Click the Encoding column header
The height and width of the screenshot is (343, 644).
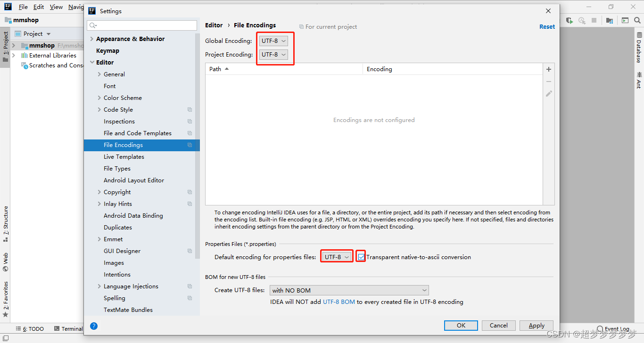tap(453, 69)
